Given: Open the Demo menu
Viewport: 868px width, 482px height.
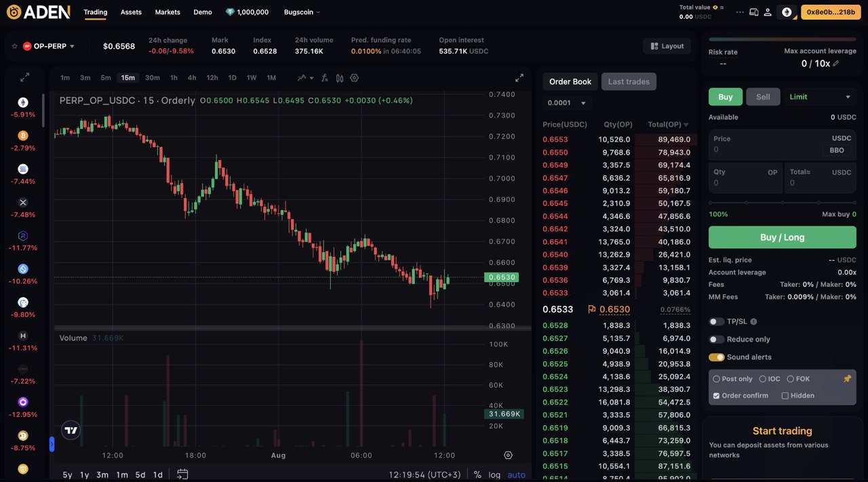Looking at the screenshot, I should tap(203, 12).
